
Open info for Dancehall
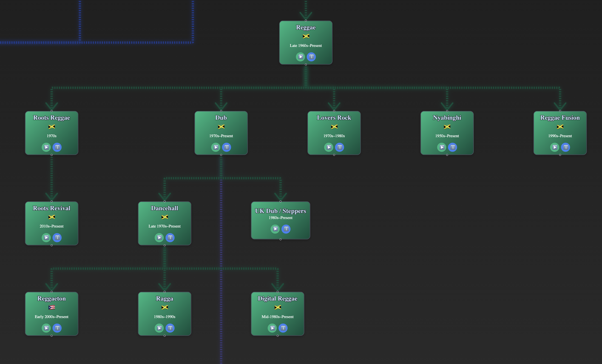pos(170,238)
